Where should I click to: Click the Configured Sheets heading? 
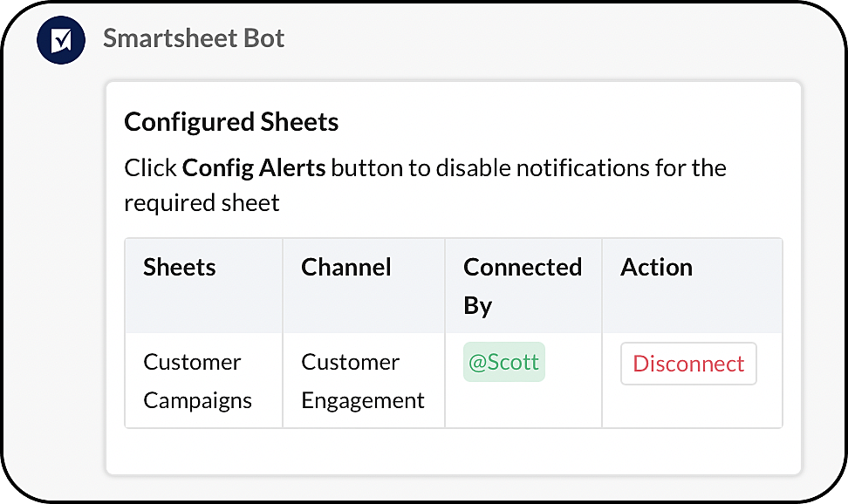coord(231,122)
